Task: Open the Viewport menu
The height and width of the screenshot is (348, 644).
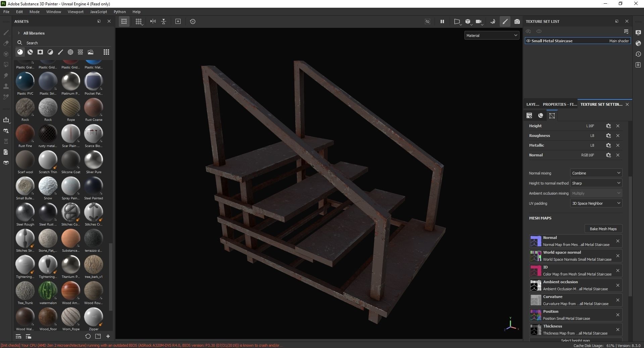Action: (76, 11)
